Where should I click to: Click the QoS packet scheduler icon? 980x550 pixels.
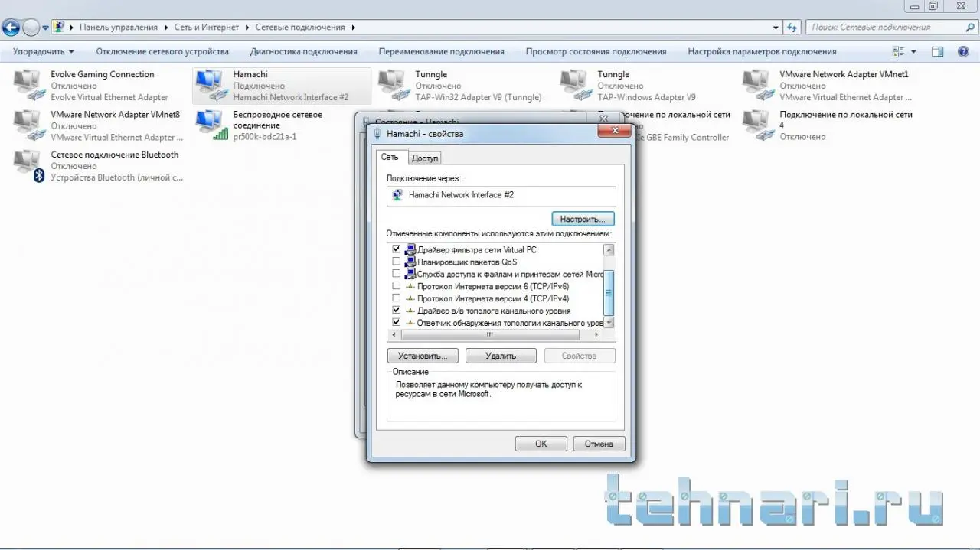coord(410,262)
